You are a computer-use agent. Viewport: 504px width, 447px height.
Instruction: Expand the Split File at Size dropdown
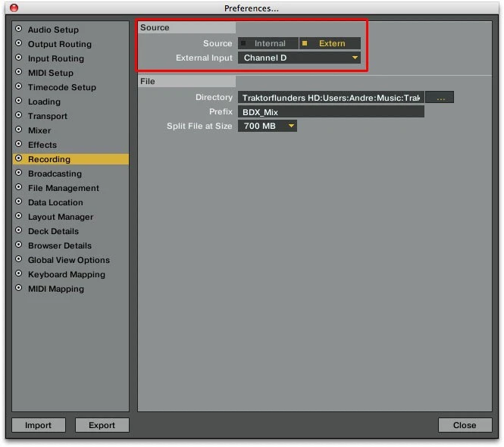click(x=268, y=127)
